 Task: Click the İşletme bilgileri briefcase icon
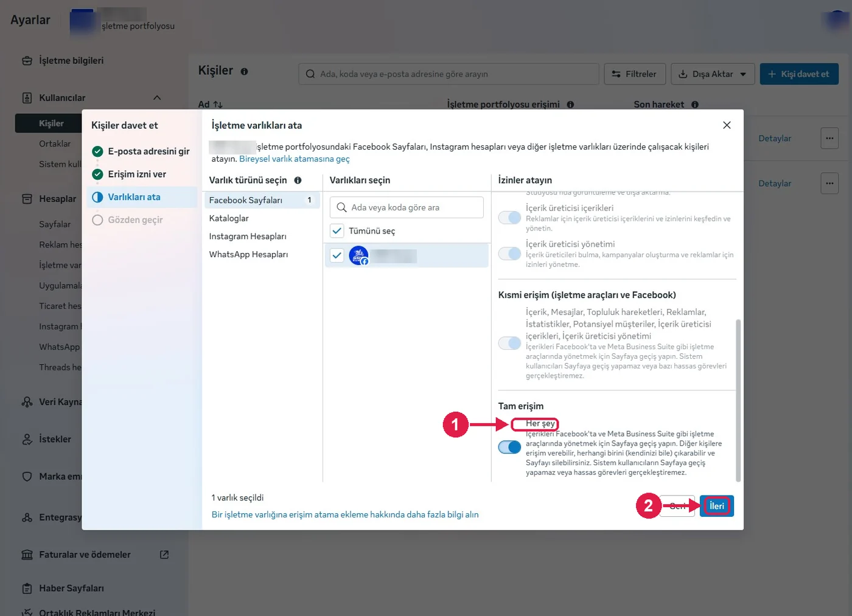click(x=27, y=61)
